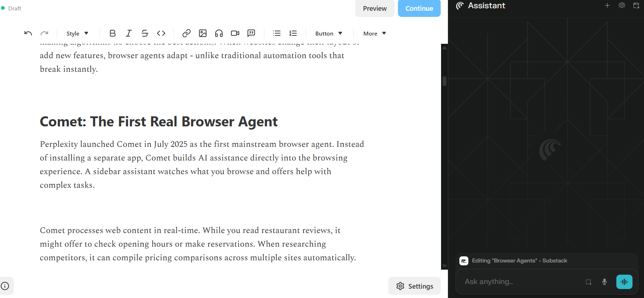Image resolution: width=644 pixels, height=298 pixels.
Task: Add audio using headphones icon
Action: (x=219, y=33)
